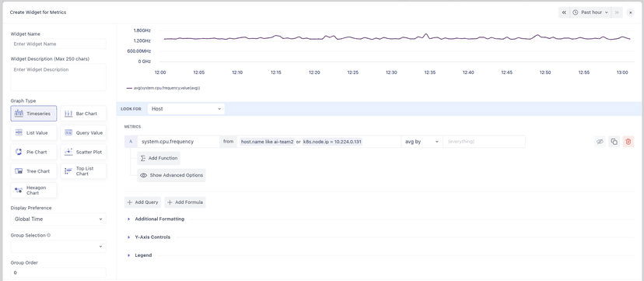The height and width of the screenshot is (281, 644).
Task: Select the host.name like ai-team2 filter
Action: click(x=268, y=142)
